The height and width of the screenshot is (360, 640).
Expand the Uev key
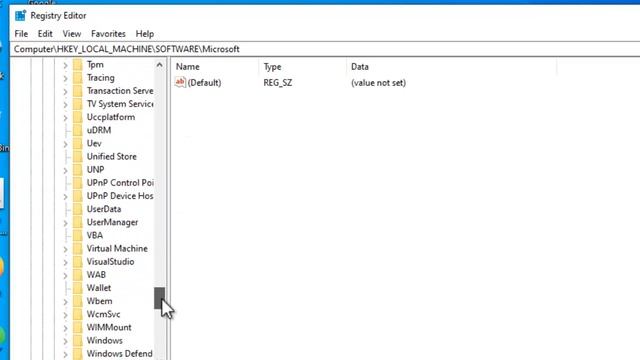65,144
